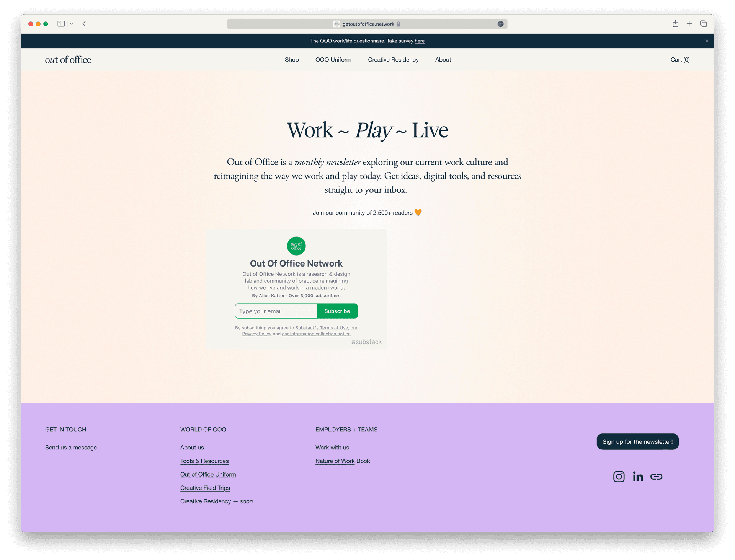This screenshot has height=560, width=735.
Task: Click the new tab icon in browser toolbar
Action: [690, 24]
